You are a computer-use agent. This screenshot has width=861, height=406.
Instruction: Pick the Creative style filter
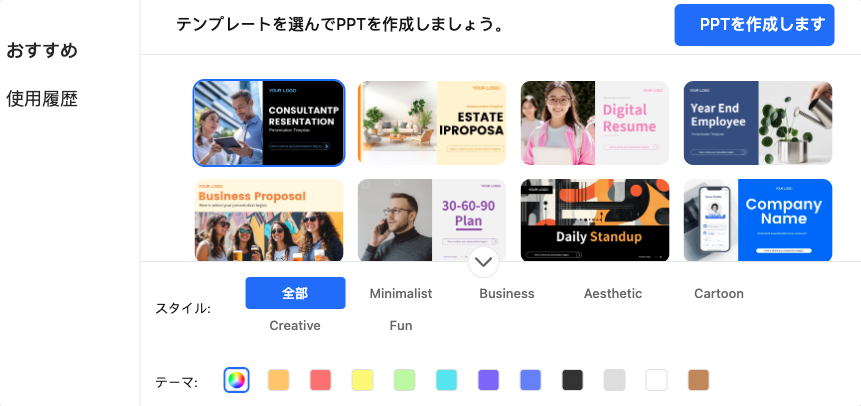[x=295, y=325]
